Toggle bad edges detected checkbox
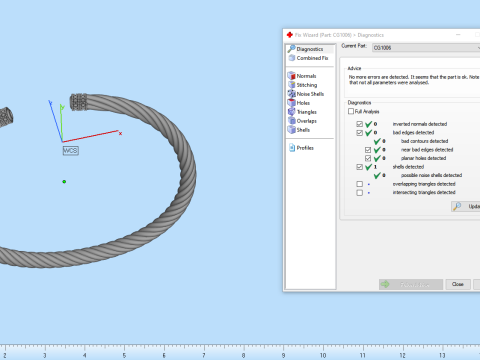 coord(359,133)
